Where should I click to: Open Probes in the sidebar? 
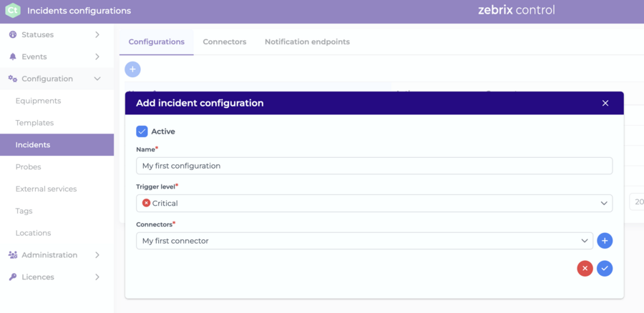[x=29, y=167]
